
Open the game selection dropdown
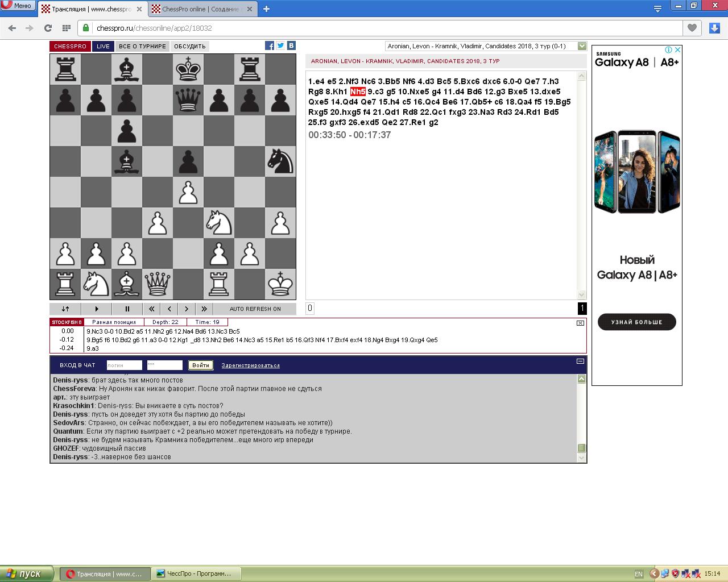[582, 46]
